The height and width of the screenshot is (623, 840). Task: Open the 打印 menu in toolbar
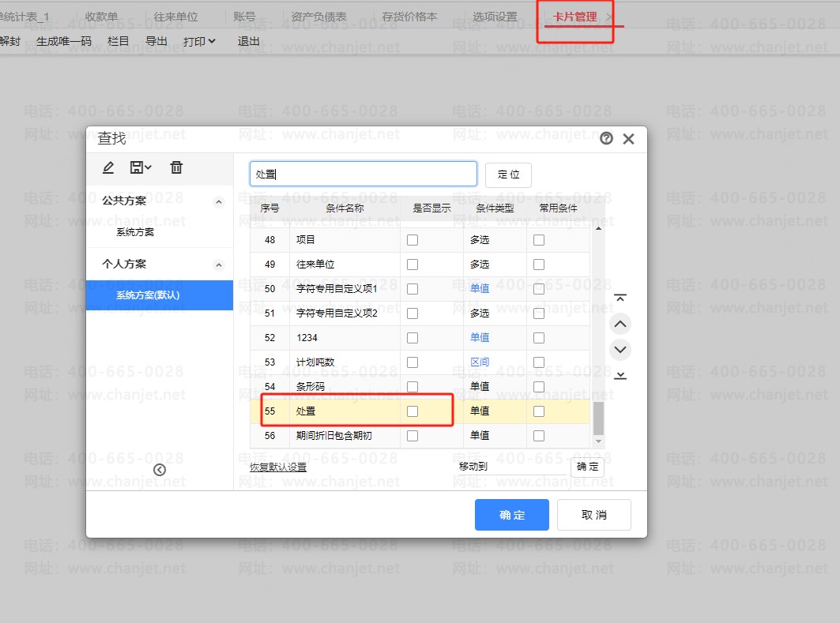pos(199,41)
